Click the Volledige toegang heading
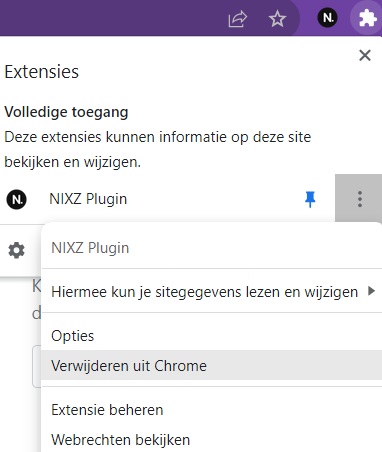This screenshot has height=452, width=382. (x=66, y=112)
